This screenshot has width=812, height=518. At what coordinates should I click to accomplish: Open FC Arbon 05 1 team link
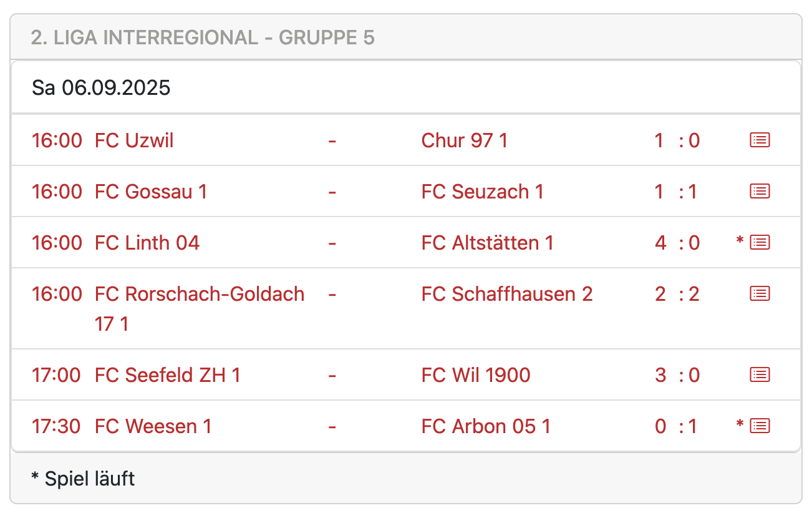tap(486, 426)
